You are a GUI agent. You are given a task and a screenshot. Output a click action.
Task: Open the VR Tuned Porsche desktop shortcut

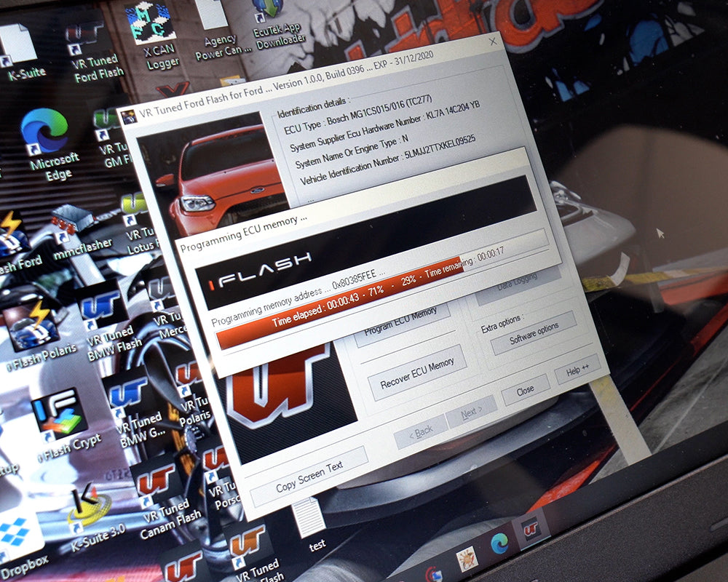pyautogui.click(x=222, y=478)
